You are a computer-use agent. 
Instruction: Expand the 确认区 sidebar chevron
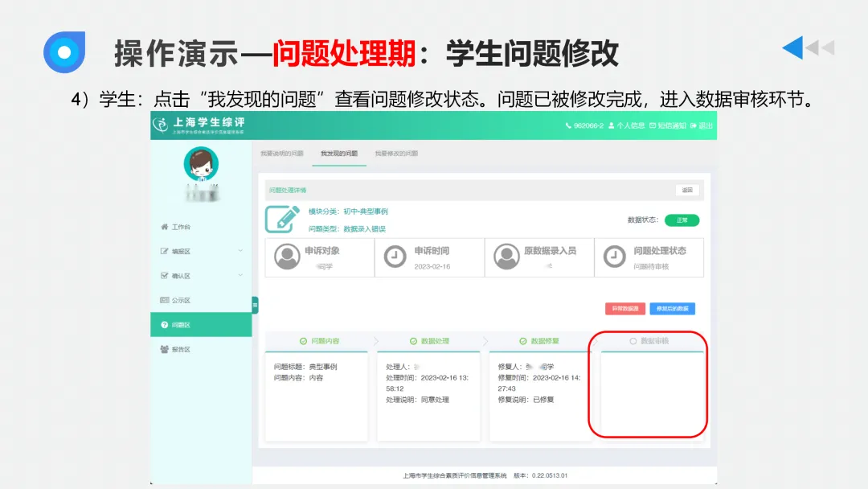(x=240, y=274)
